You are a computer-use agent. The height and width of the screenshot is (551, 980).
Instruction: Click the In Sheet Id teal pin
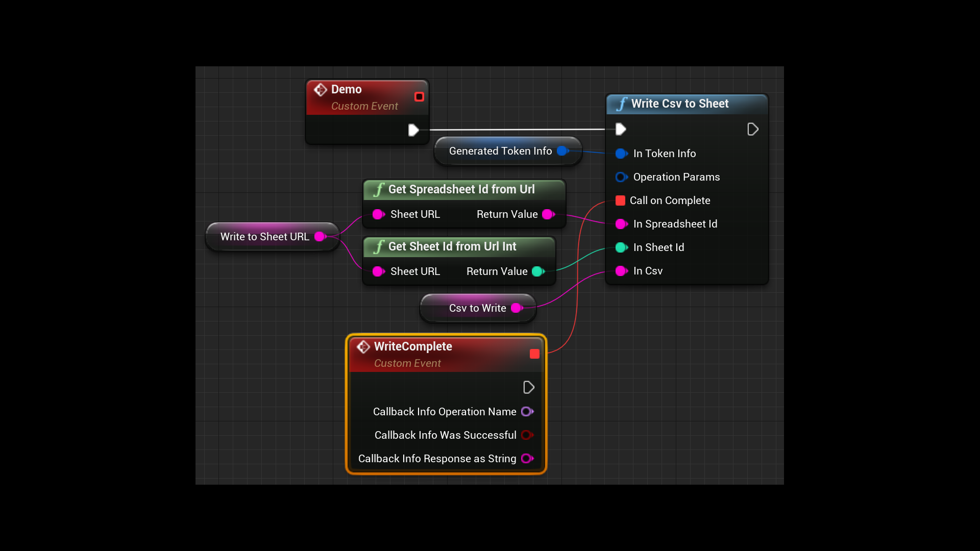pos(621,247)
